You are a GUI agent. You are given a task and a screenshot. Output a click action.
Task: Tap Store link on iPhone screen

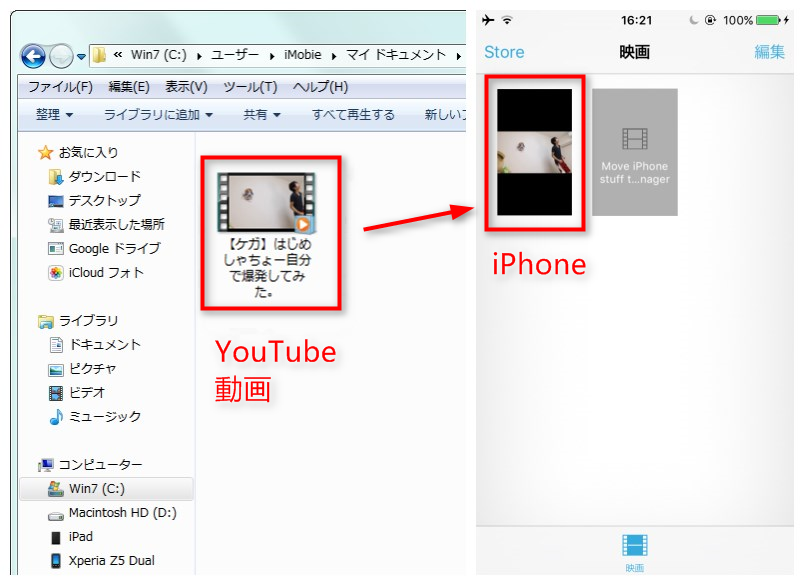click(504, 52)
